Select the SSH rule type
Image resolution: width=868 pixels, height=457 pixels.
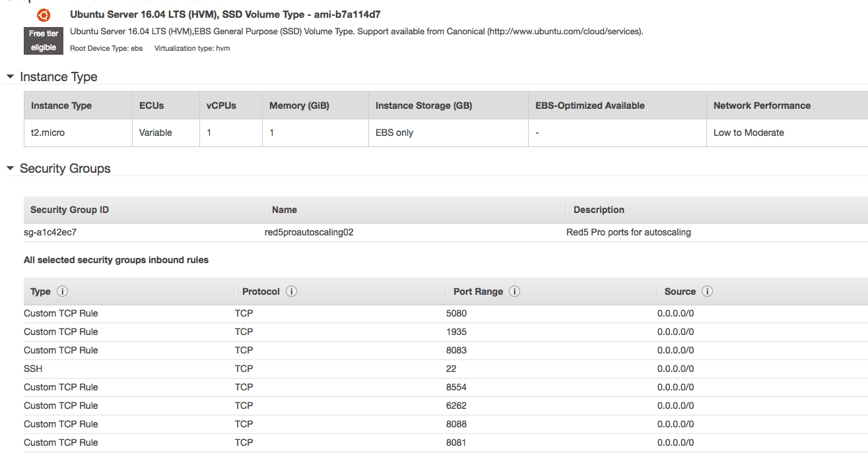[33, 369]
